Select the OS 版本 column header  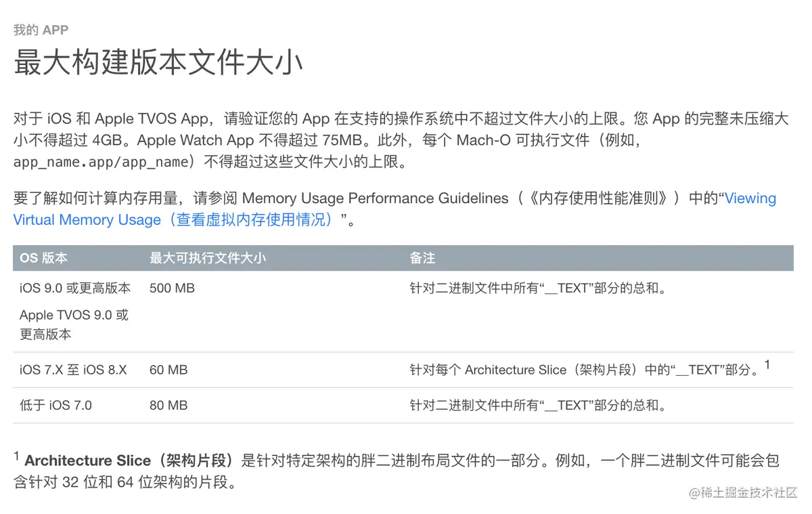click(x=43, y=258)
